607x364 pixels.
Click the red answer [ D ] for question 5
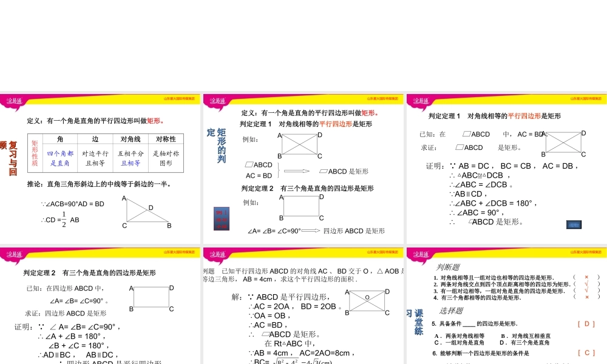[586, 323]
